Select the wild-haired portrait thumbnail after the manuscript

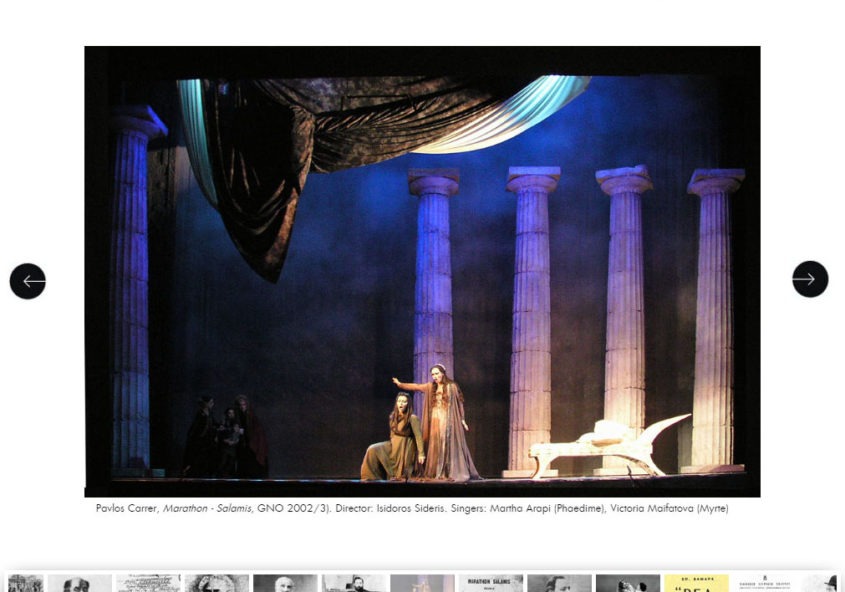(x=216, y=583)
